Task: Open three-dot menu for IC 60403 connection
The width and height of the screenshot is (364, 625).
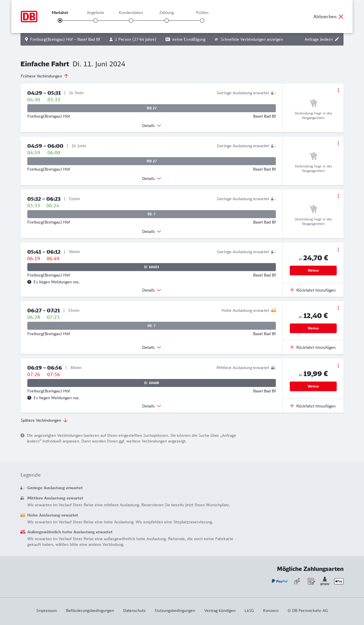Action: (338, 250)
